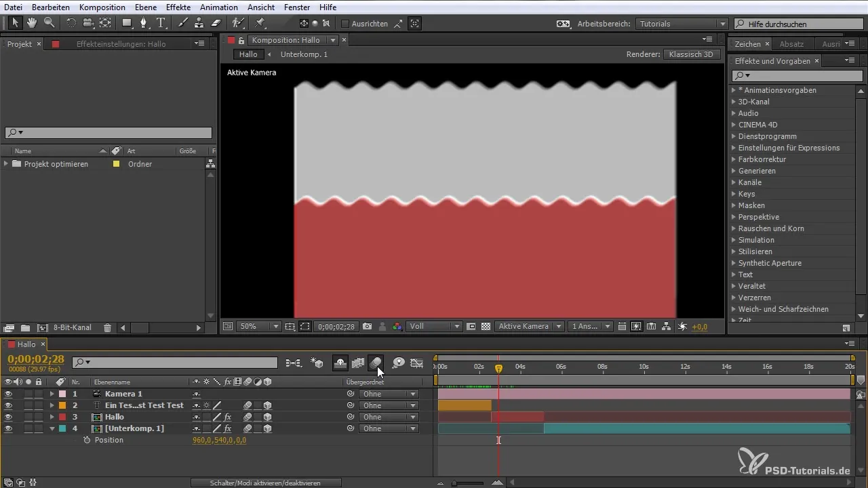868x488 pixels.
Task: Click the current time 0;00;02;28 display
Action: tap(35, 359)
